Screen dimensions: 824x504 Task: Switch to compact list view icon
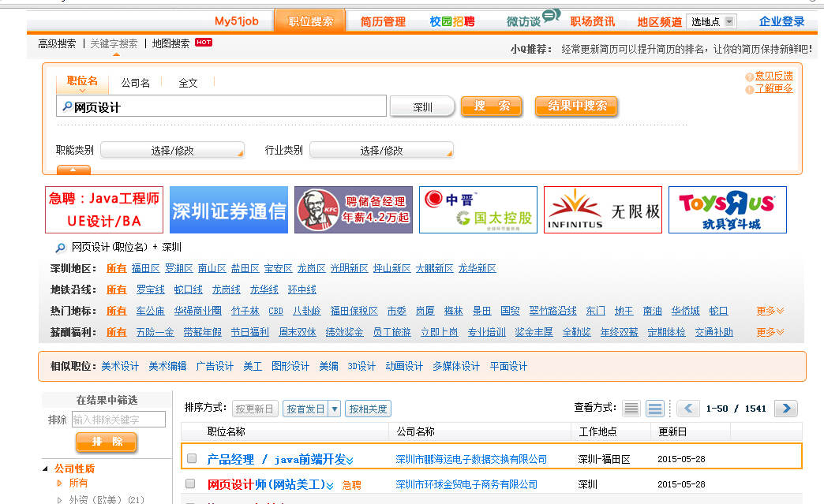pyautogui.click(x=631, y=409)
